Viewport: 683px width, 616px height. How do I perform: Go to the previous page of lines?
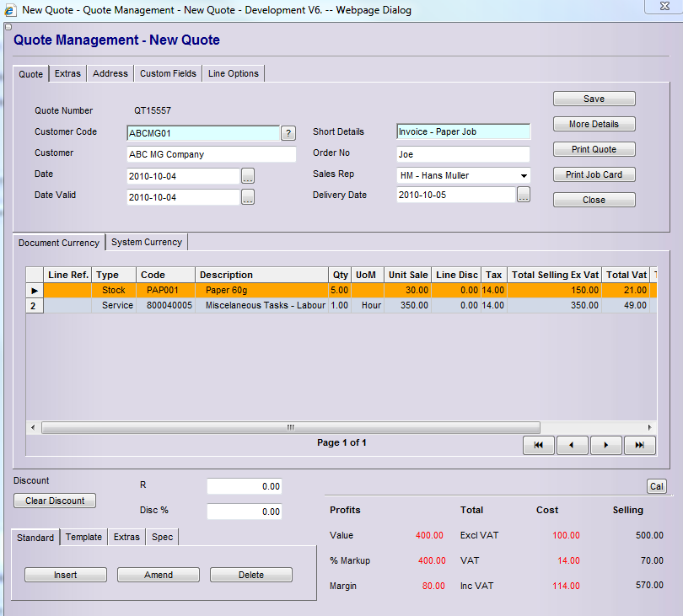573,445
